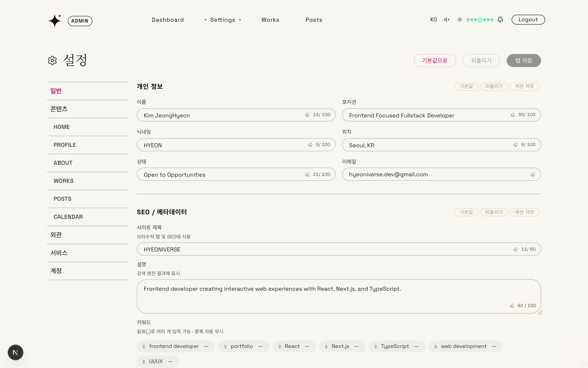Clear the 사이트 제목 field with eraser icon
The width and height of the screenshot is (588, 368).
(x=515, y=249)
